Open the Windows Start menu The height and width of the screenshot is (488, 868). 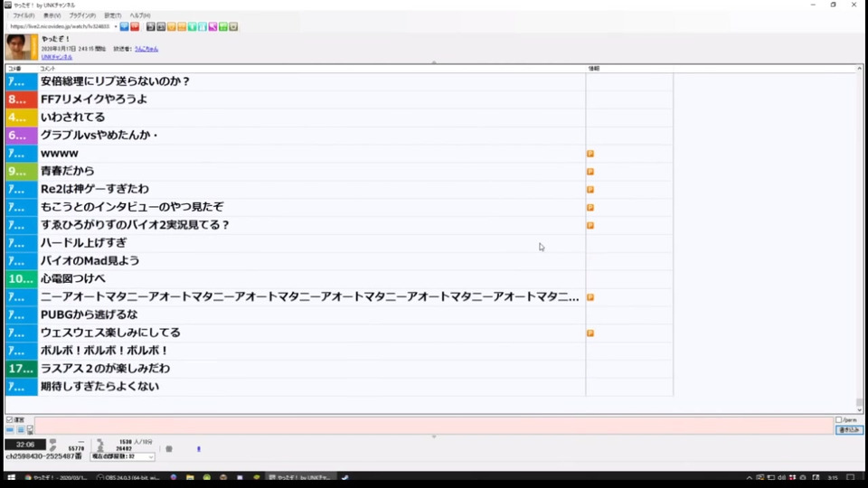click(11, 477)
